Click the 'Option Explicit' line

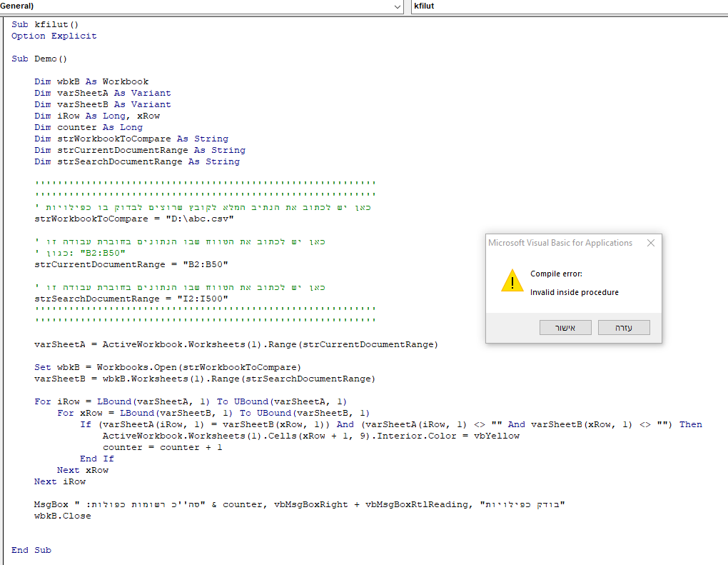coord(54,36)
